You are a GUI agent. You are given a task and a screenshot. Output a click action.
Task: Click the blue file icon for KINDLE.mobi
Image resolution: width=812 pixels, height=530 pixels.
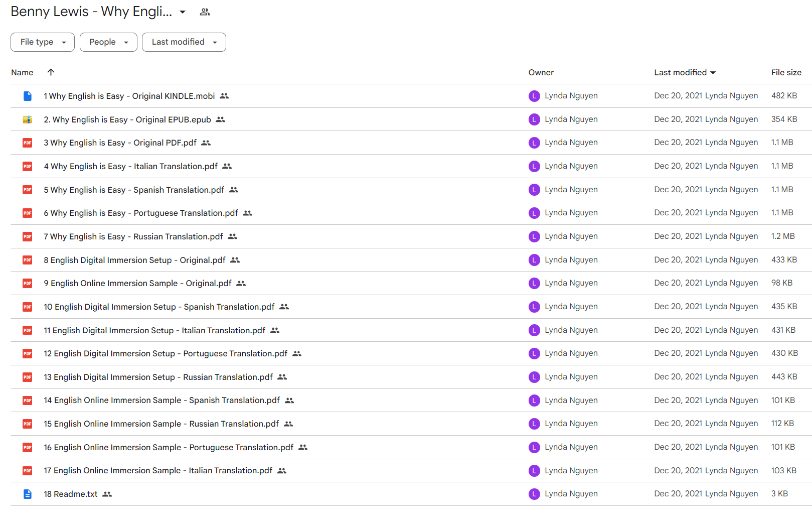pos(28,96)
